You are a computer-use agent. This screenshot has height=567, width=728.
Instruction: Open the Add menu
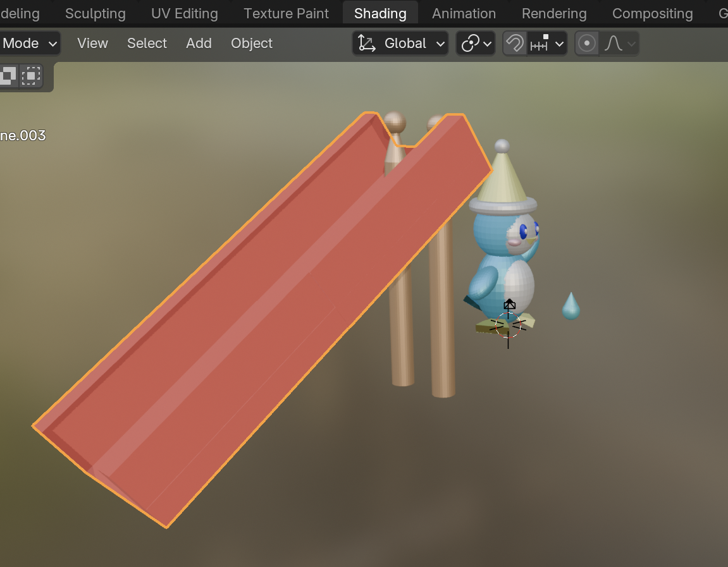point(199,44)
